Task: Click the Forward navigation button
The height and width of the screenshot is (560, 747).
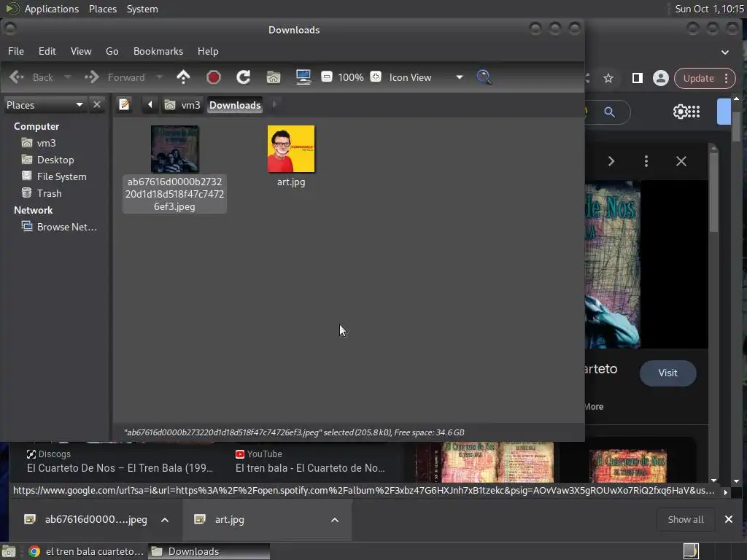Action: coord(115,77)
